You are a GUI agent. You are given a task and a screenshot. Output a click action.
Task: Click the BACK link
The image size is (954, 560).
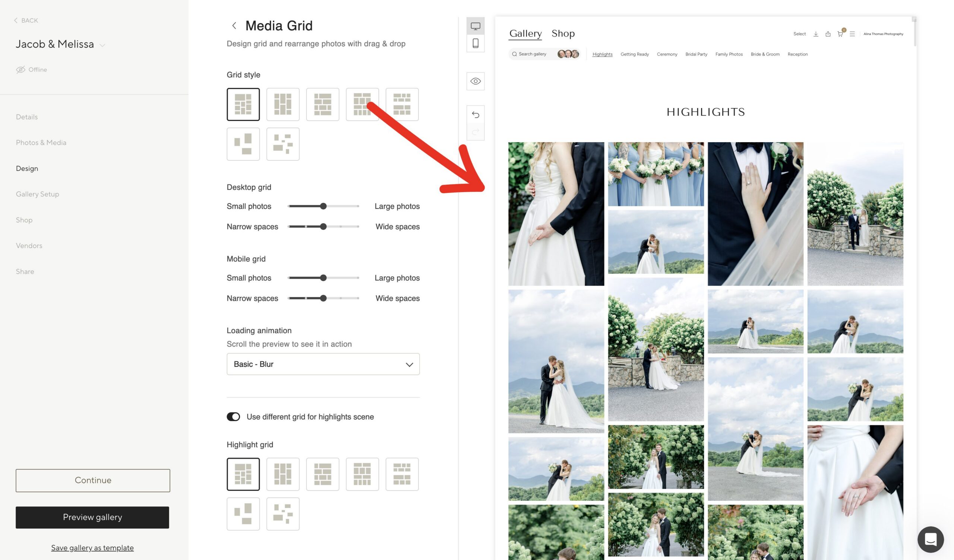(26, 20)
